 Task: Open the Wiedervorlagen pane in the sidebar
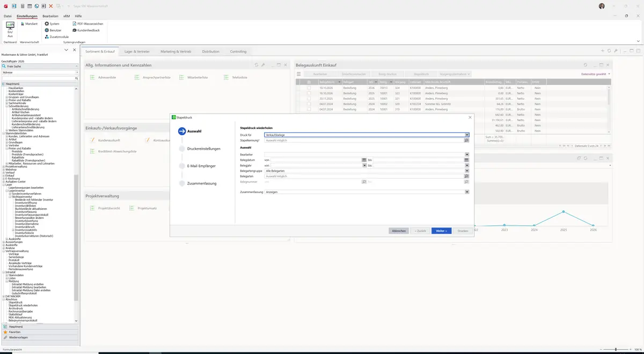(x=39, y=337)
